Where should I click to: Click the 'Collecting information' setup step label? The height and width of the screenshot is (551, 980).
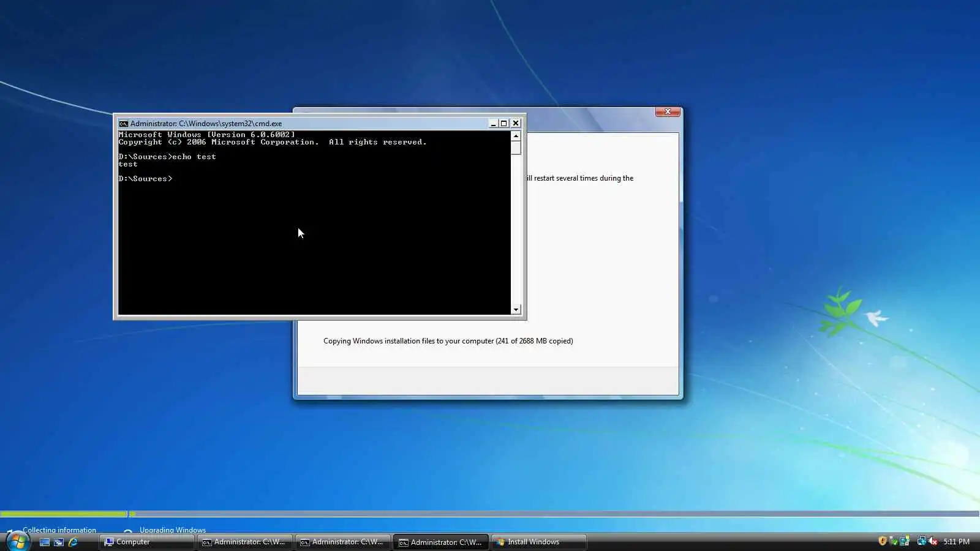pos(59,530)
